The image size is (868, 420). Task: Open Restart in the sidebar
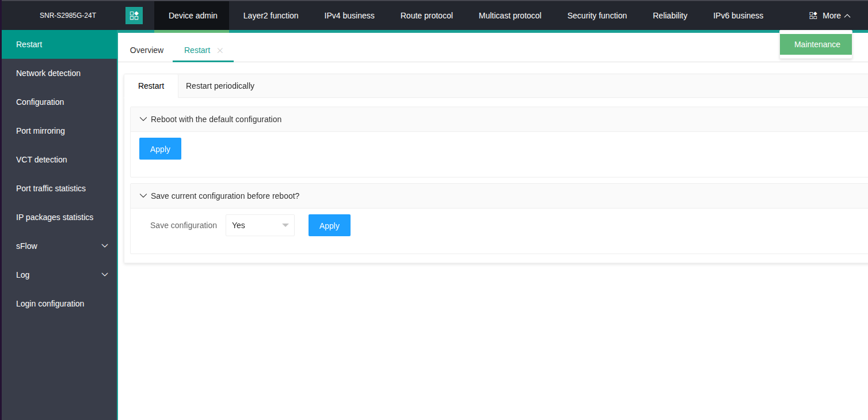[x=59, y=44]
